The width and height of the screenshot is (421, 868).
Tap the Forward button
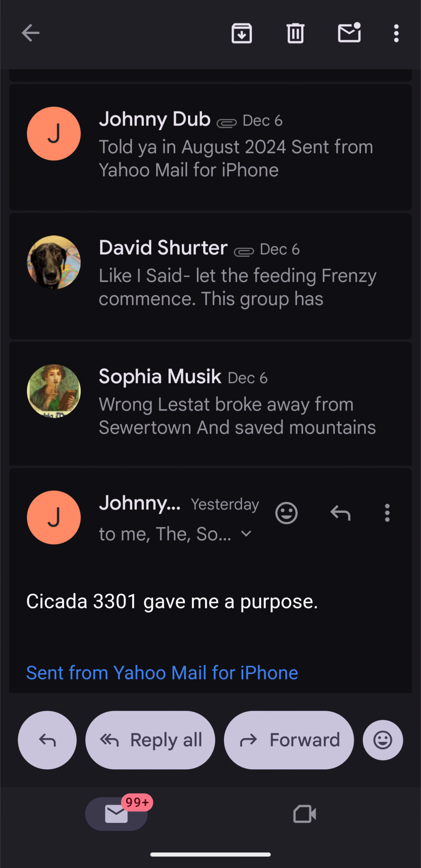tap(289, 740)
